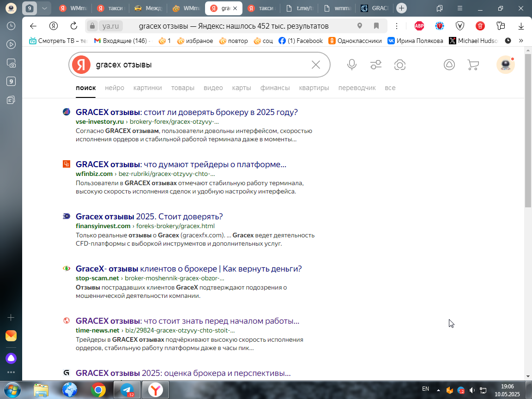
Task: Open Одноклассники bookmark
Action: point(355,41)
